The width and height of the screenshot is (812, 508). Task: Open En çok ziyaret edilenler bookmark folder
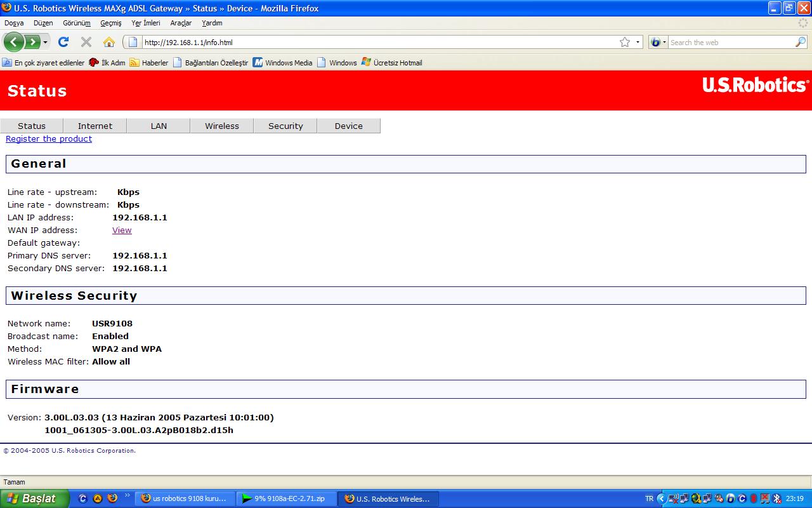click(43, 63)
